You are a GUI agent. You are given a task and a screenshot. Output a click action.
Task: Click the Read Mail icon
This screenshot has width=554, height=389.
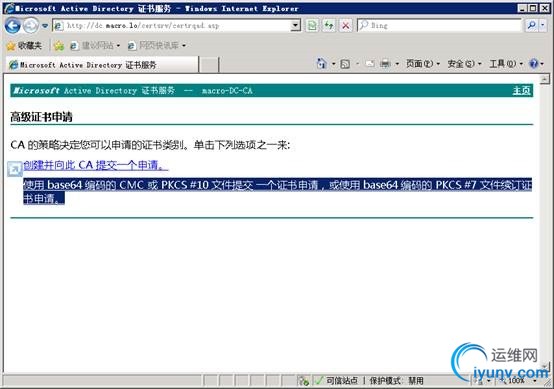370,64
